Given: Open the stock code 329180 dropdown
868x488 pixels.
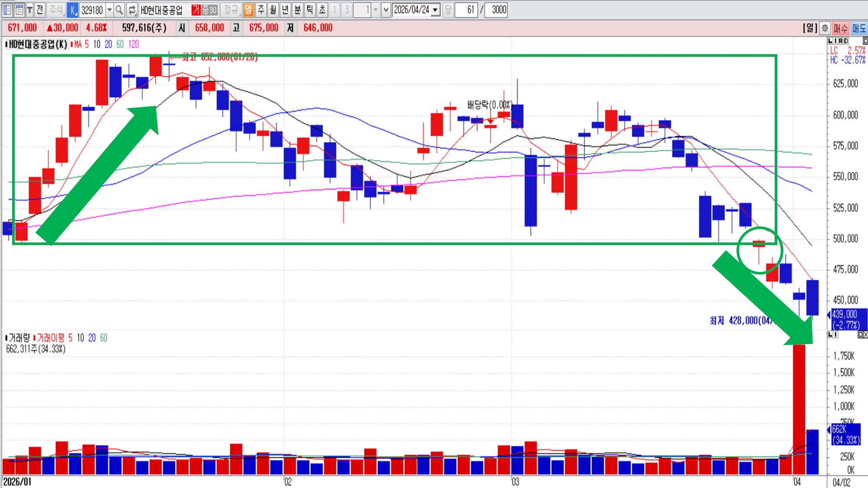Looking at the screenshot, I should point(110,10).
